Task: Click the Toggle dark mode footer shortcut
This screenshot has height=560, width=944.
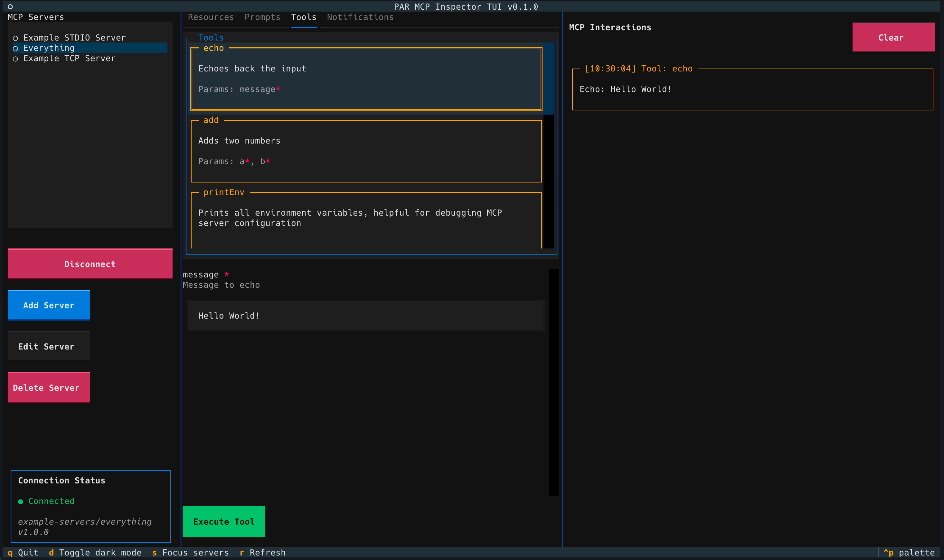Action: point(95,553)
